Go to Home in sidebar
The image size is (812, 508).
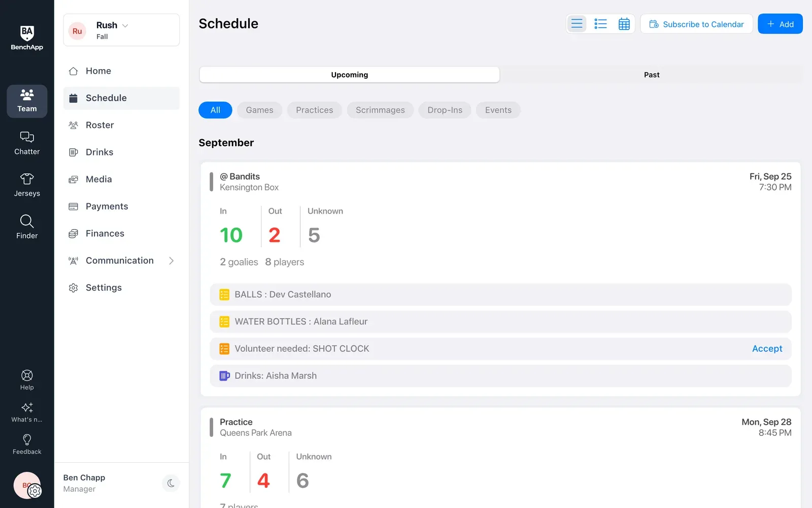click(x=121, y=71)
